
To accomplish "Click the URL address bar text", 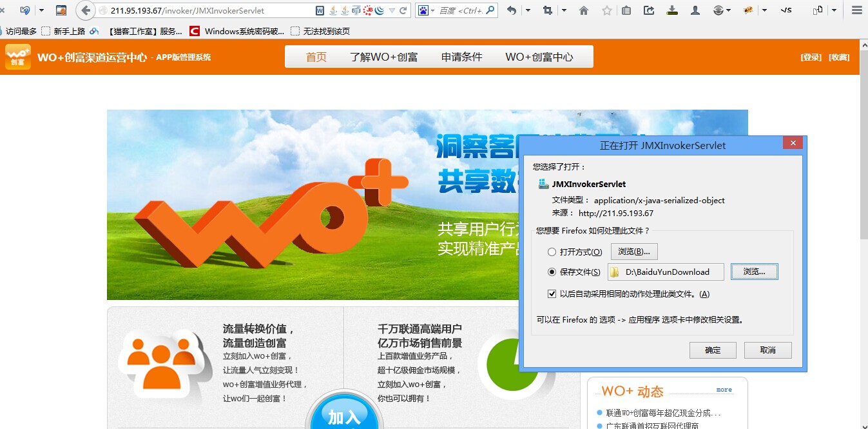I will click(x=187, y=10).
